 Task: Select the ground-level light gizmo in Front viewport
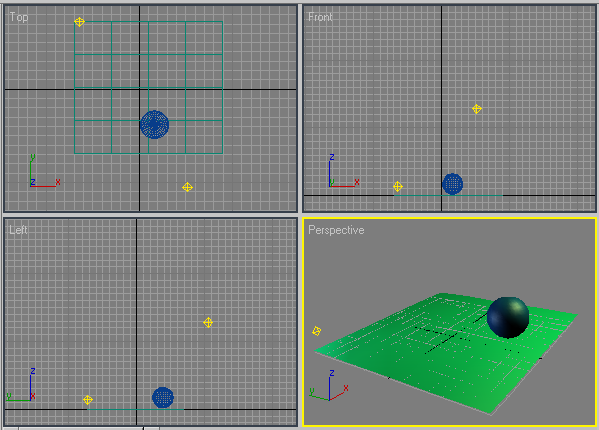tap(398, 187)
